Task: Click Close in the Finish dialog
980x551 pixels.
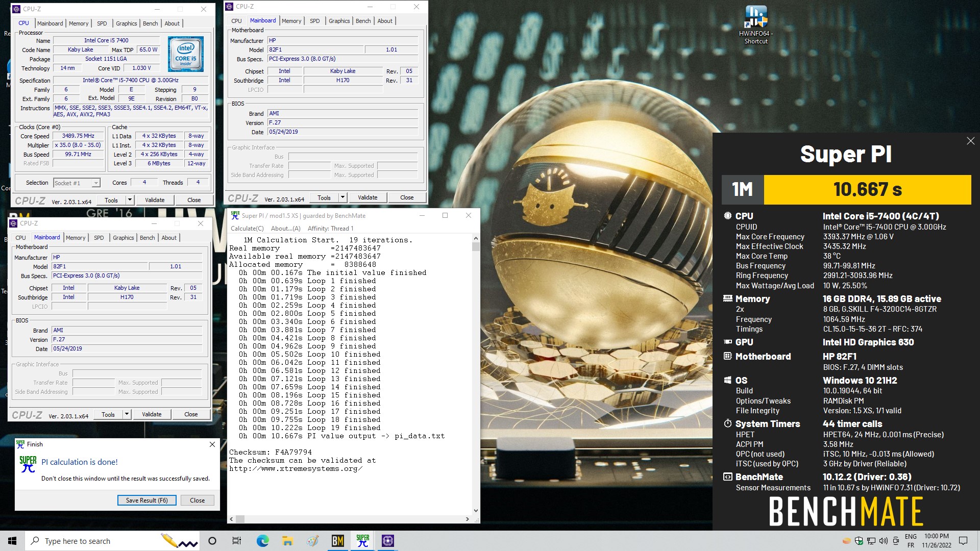Action: point(197,500)
